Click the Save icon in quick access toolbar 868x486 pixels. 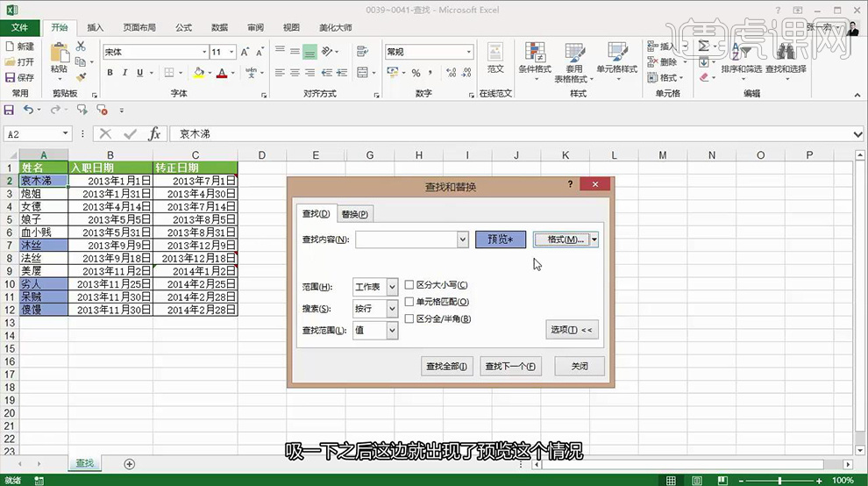coord(9,110)
